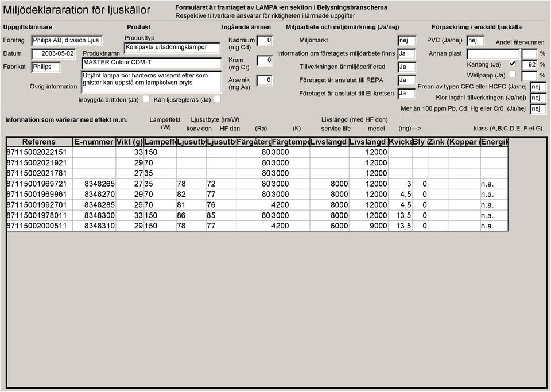Viewport: 551px width, 392px height.
Task: Click E-nummer cell 8348310
Action: [94, 226]
